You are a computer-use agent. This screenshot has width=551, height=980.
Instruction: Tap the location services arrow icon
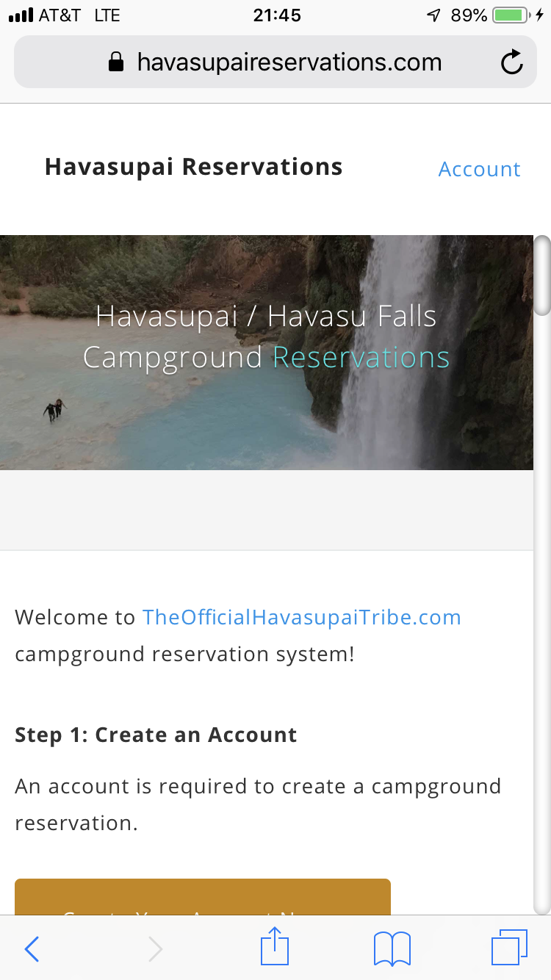[x=433, y=15]
